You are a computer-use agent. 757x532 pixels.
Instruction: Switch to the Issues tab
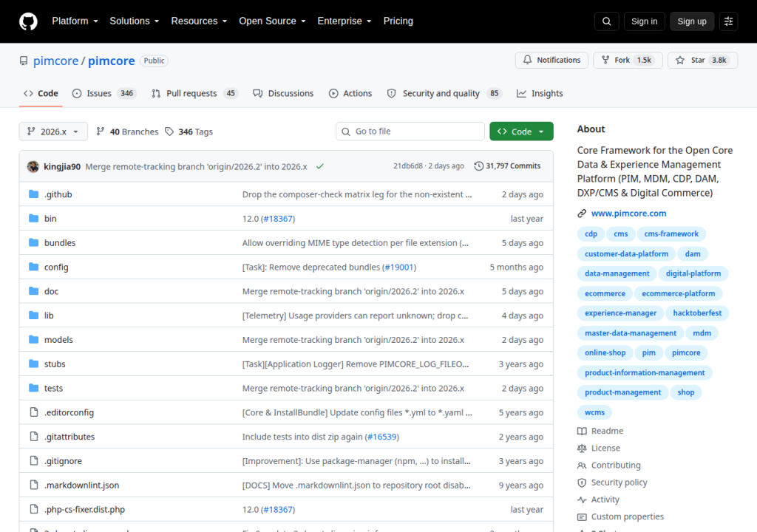pyautogui.click(x=104, y=93)
